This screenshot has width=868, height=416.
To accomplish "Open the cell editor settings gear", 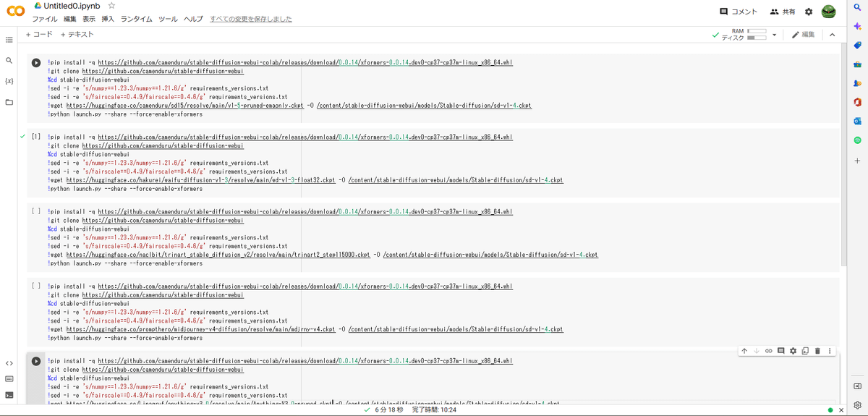I will click(x=793, y=351).
